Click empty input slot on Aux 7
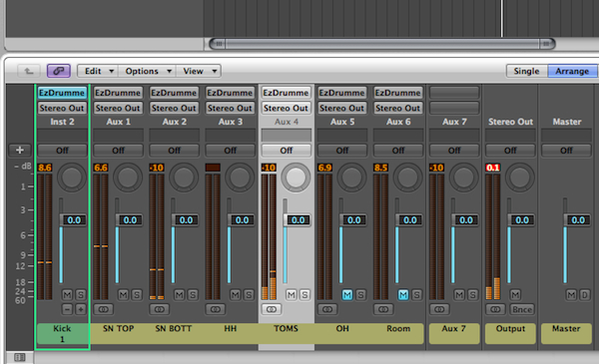Image resolution: width=599 pixels, height=364 pixels. 454,93
